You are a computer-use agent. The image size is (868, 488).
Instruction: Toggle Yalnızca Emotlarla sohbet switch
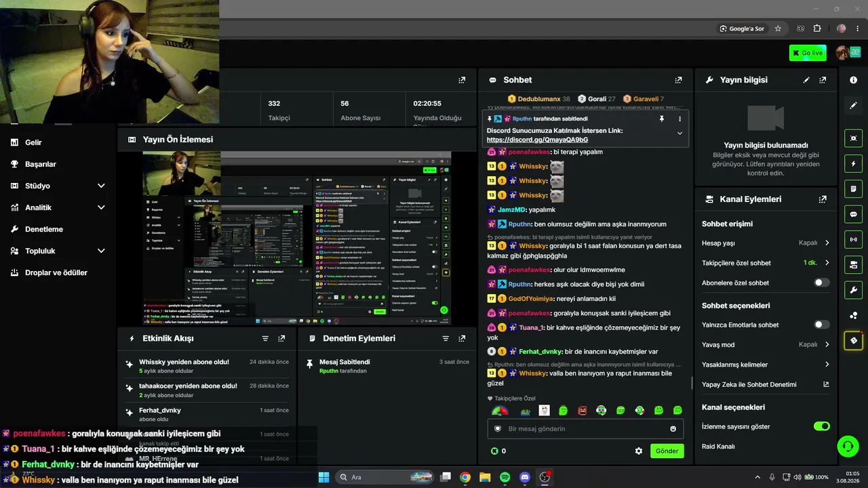coord(821,325)
